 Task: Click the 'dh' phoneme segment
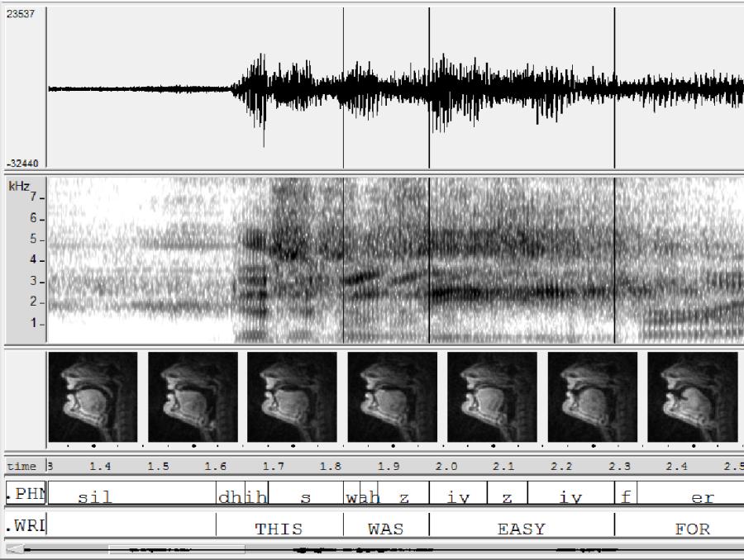point(225,496)
